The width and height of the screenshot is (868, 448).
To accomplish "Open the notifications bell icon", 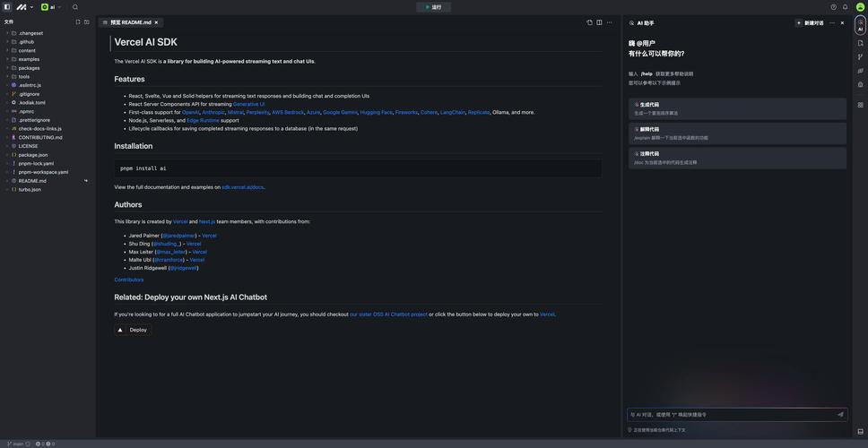I will tap(846, 7).
